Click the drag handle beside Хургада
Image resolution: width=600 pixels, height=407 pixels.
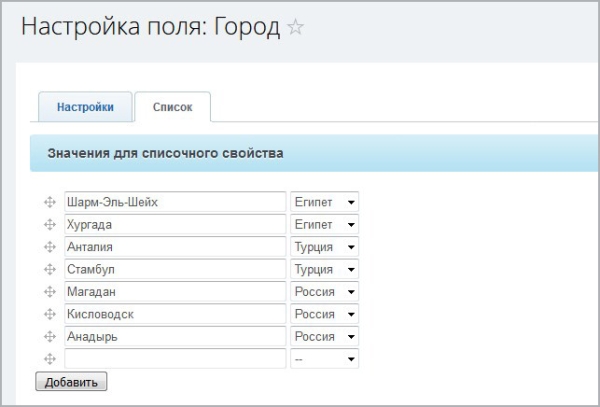point(50,225)
